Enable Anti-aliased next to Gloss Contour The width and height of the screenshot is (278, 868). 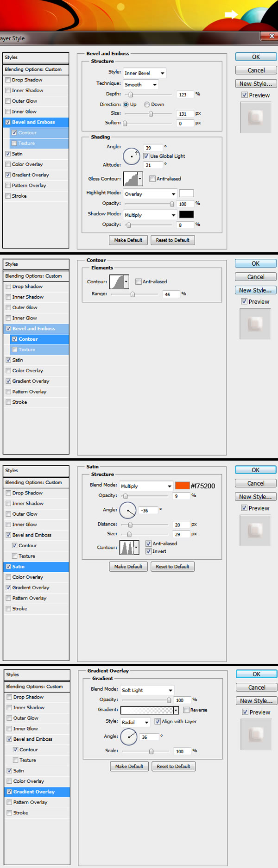pos(152,179)
